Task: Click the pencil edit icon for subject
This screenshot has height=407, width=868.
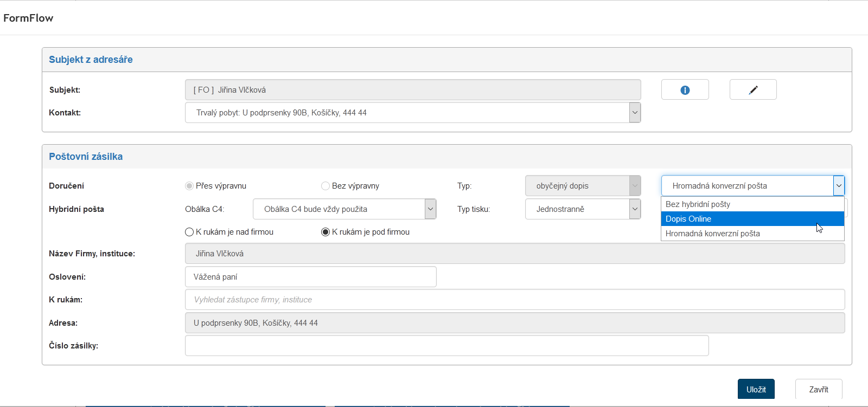Action: click(x=753, y=90)
